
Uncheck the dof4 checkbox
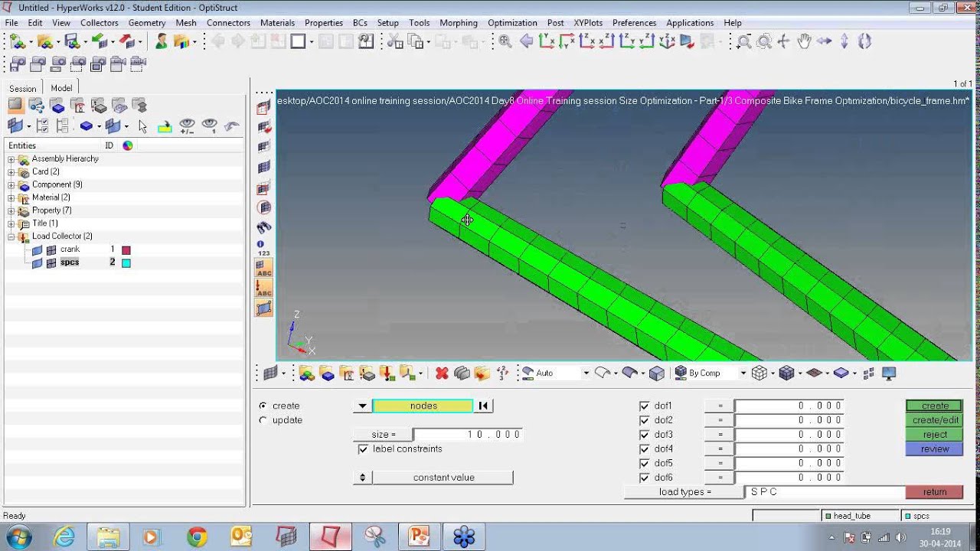tap(644, 449)
